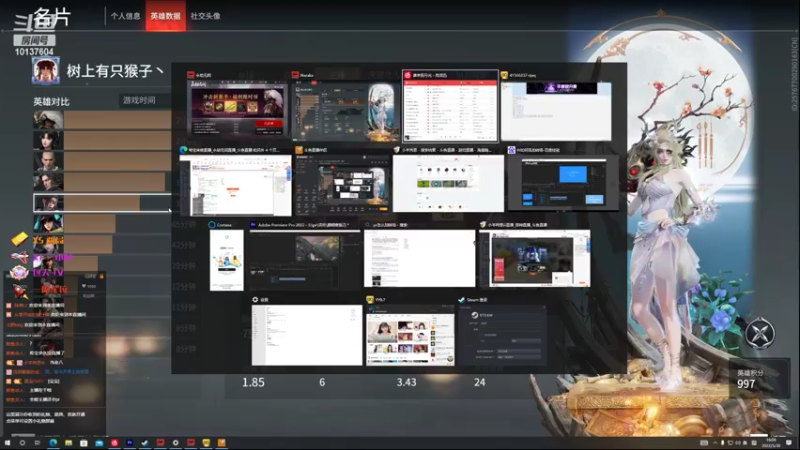
Task: Click the player avatar beside 树上有只猴子
Action: point(45,70)
